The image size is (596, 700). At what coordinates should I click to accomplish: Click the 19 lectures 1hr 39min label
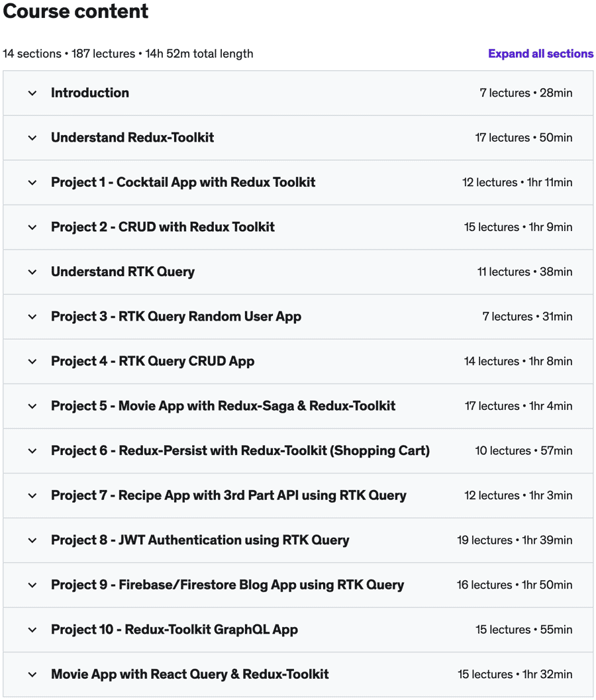[515, 540]
